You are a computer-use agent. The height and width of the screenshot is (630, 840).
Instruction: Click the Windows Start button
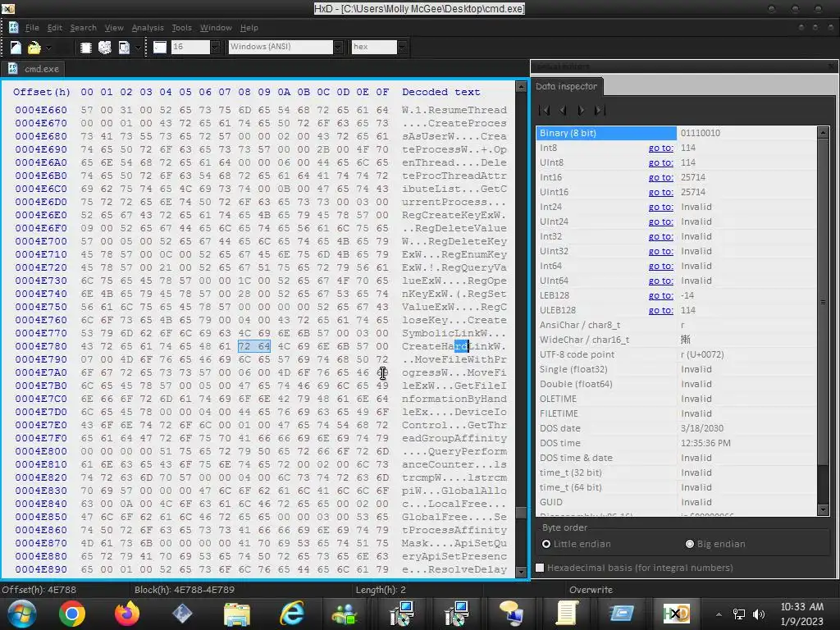(21, 614)
